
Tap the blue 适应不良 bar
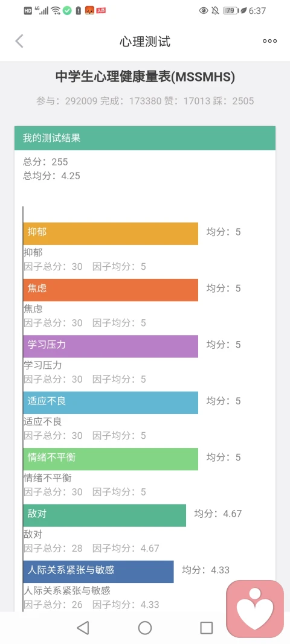(111, 403)
